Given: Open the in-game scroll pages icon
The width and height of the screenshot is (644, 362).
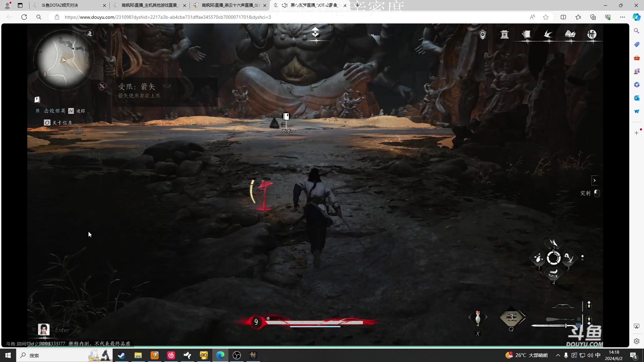Looking at the screenshot, I should 526,35.
